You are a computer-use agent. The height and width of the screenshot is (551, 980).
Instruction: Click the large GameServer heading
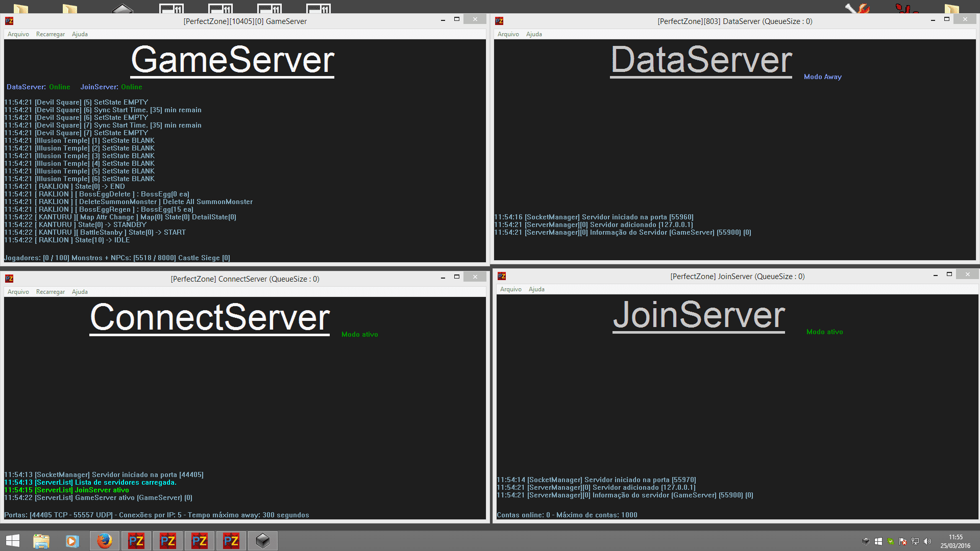[233, 60]
